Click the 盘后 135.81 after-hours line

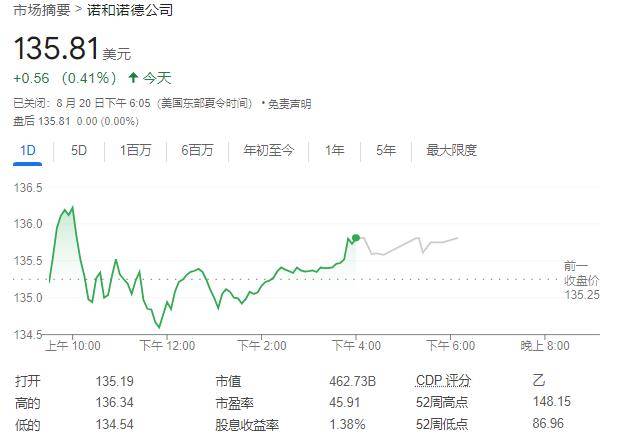(76, 121)
